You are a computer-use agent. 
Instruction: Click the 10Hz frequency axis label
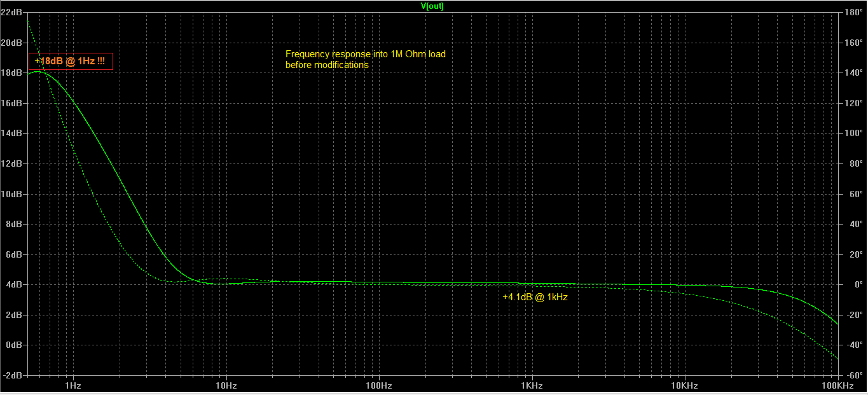click(226, 386)
